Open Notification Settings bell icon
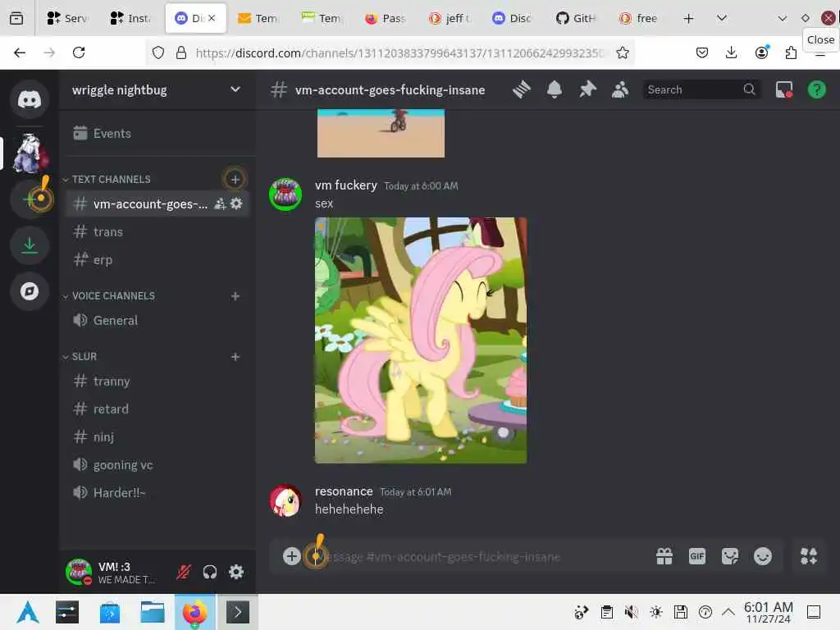This screenshot has width=840, height=630. click(x=555, y=89)
